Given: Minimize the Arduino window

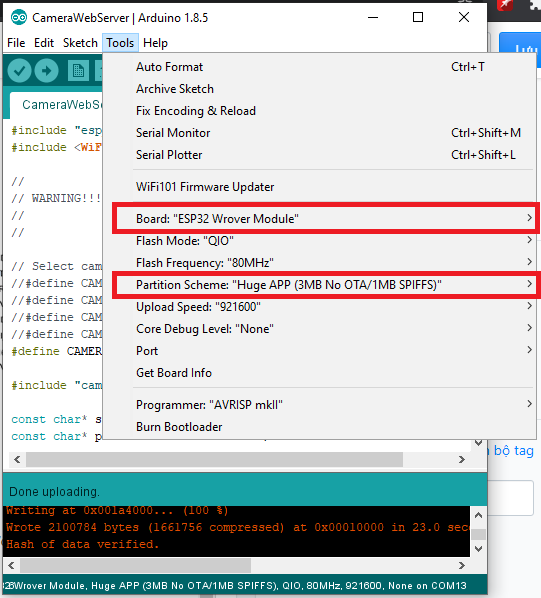Looking at the screenshot, I should [373, 18].
